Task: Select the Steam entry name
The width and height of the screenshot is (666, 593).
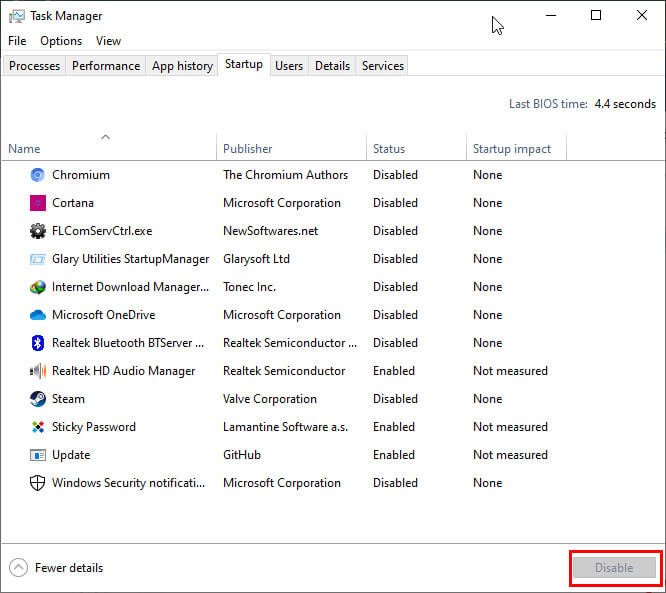Action: (x=68, y=399)
